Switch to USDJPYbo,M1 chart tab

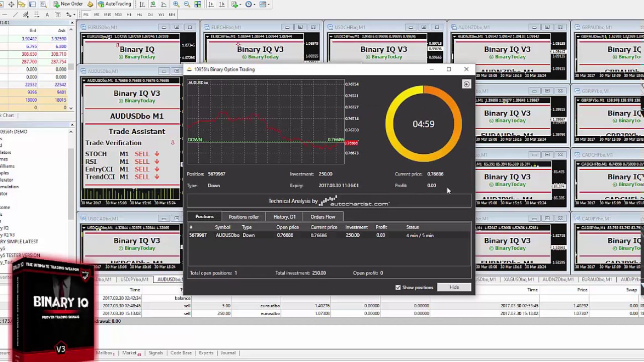point(134,280)
